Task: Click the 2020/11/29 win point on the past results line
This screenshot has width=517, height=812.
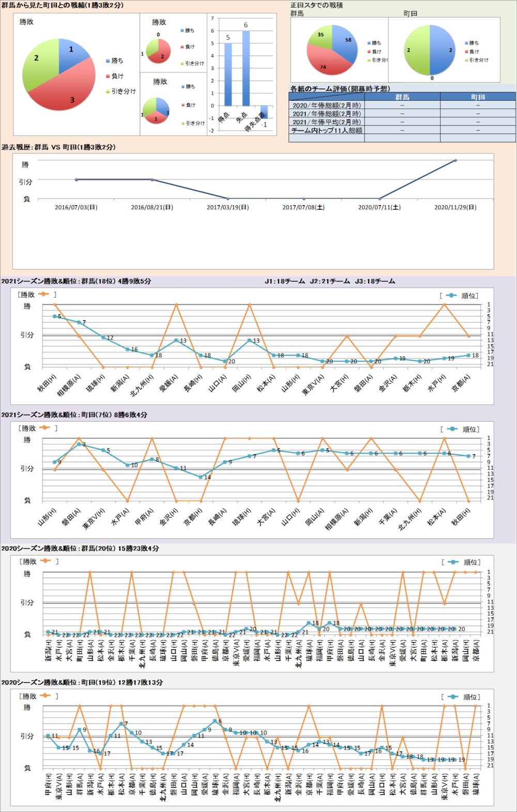Action: click(455, 160)
